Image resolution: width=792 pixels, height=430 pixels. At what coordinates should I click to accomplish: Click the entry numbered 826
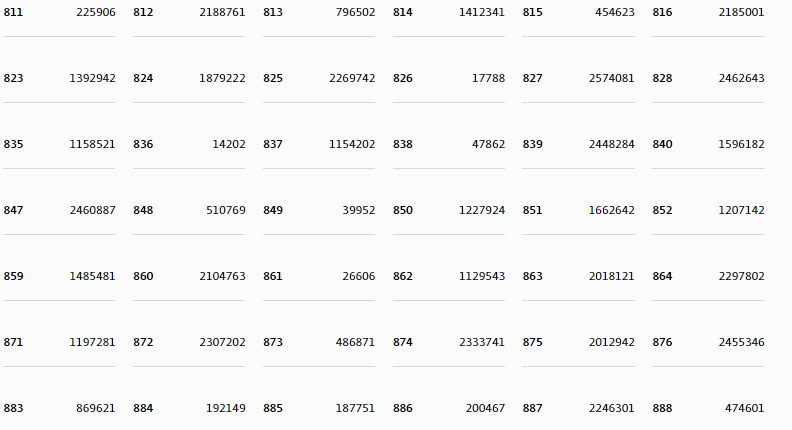click(403, 78)
